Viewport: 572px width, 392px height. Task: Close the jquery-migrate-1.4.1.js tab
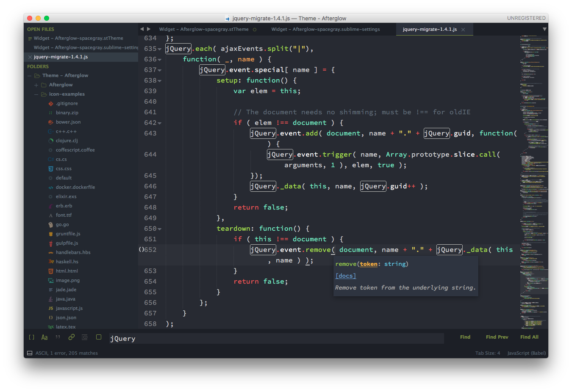click(463, 30)
